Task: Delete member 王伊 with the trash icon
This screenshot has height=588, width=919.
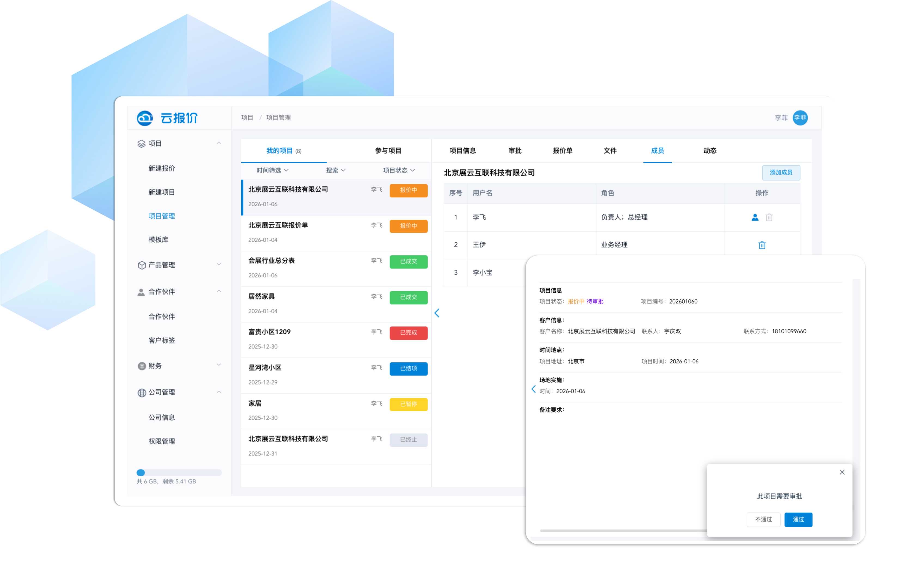Action: (762, 245)
